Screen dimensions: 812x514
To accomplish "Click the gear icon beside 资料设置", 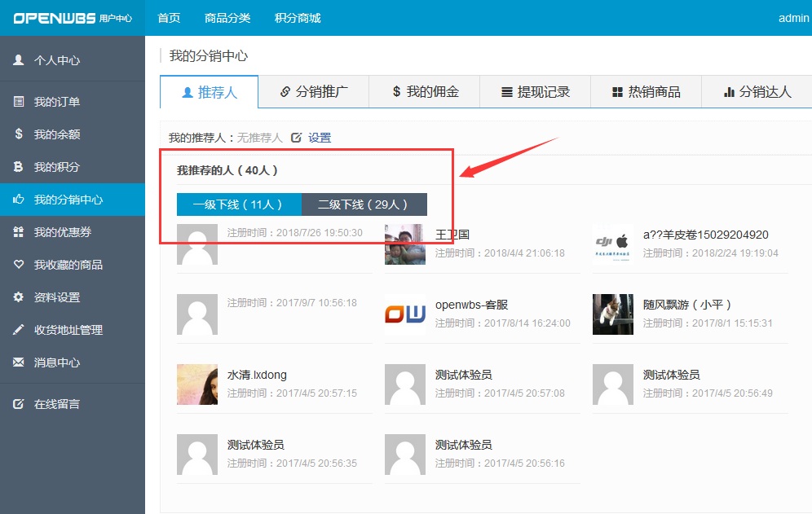I will [19, 297].
